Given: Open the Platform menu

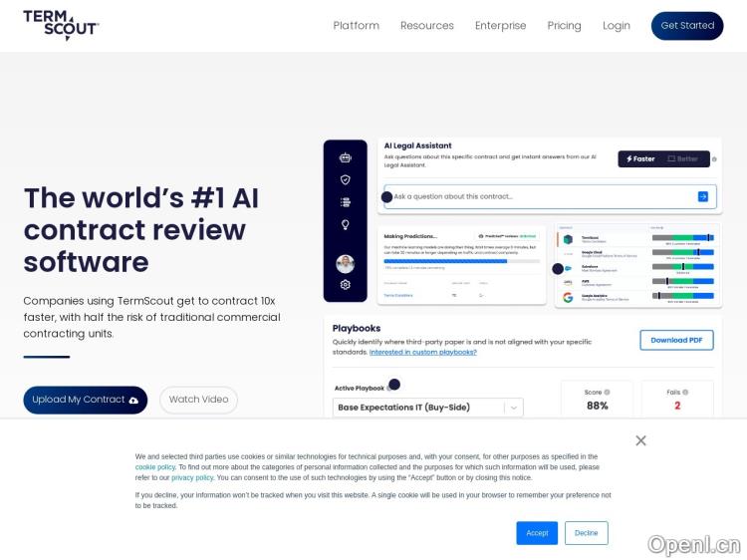Looking at the screenshot, I should 356,26.
